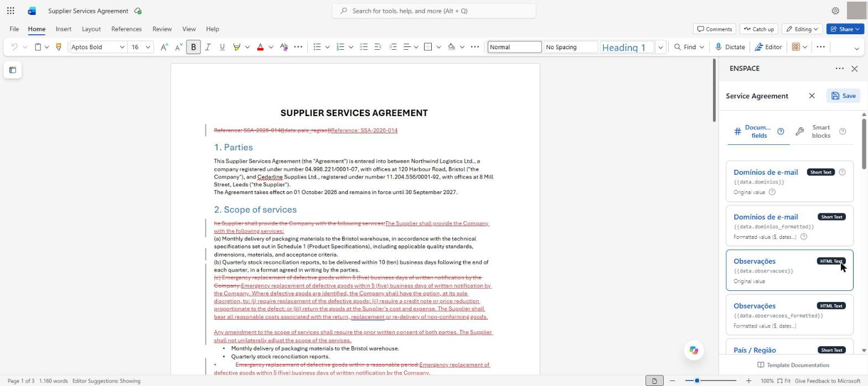The width and height of the screenshot is (868, 386).
Task: Open more font options ellipsis
Action: pos(298,47)
